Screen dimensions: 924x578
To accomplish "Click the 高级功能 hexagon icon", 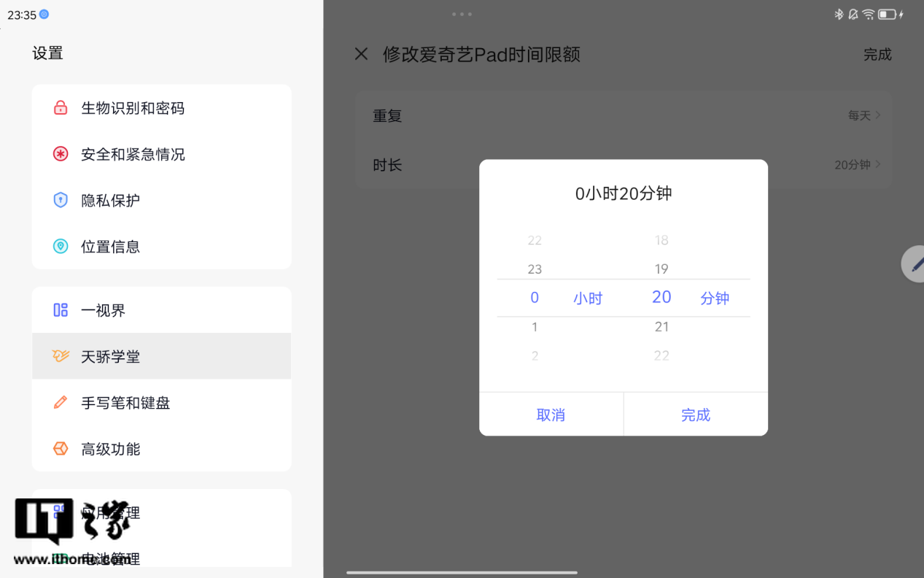I will 61,449.
